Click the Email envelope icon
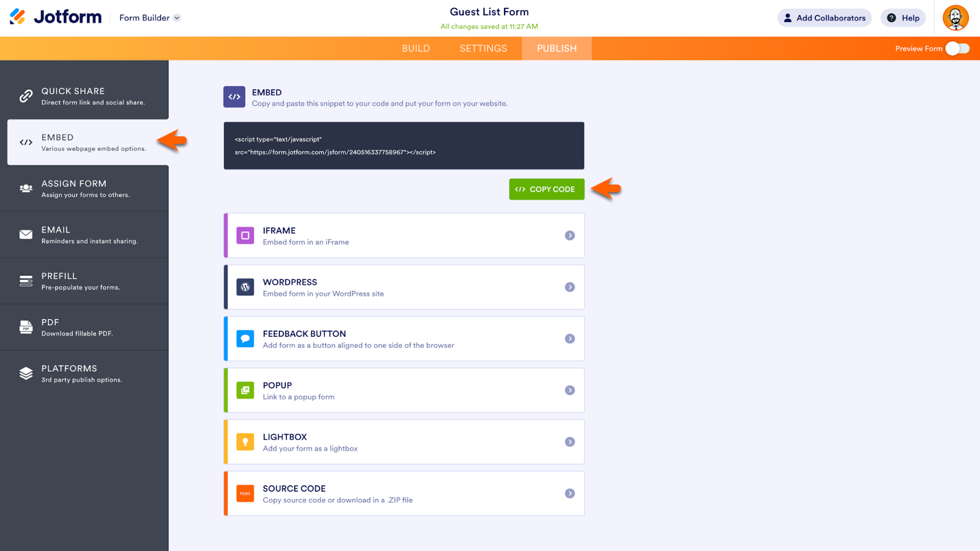This screenshot has height=551, width=980. (26, 234)
